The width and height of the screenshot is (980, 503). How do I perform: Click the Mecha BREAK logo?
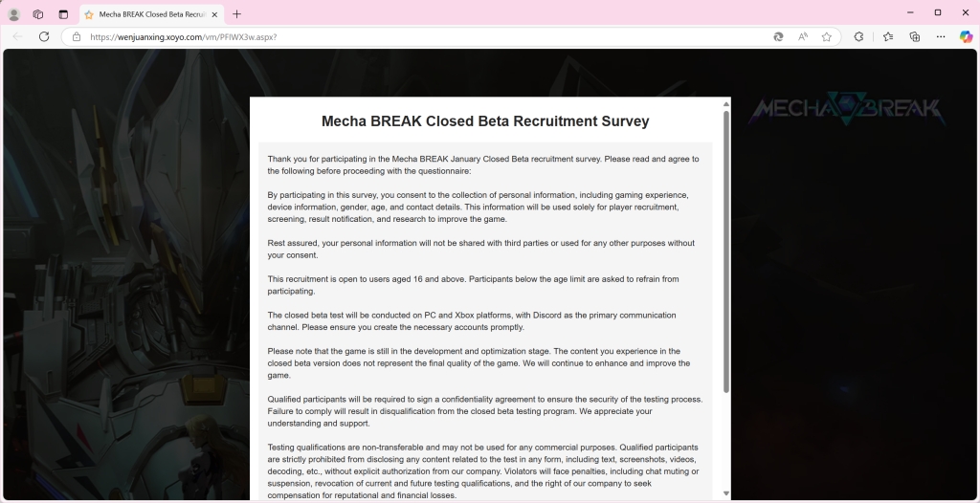(x=847, y=109)
